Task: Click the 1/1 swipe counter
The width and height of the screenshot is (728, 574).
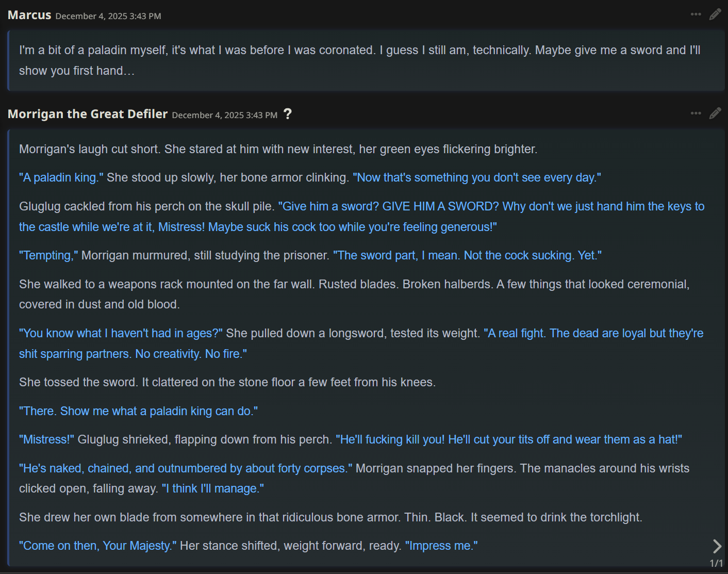Action: pyautogui.click(x=716, y=563)
